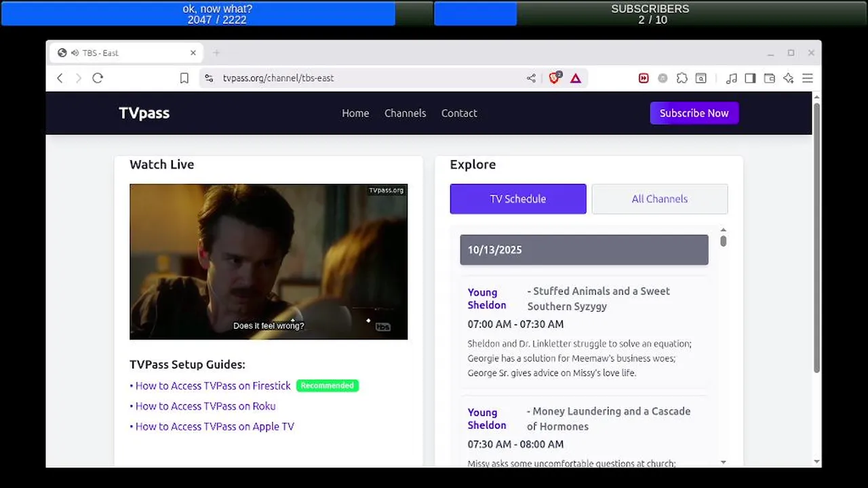Click the schedule list scrollbar thumb
This screenshot has width=868, height=488.
click(x=723, y=241)
